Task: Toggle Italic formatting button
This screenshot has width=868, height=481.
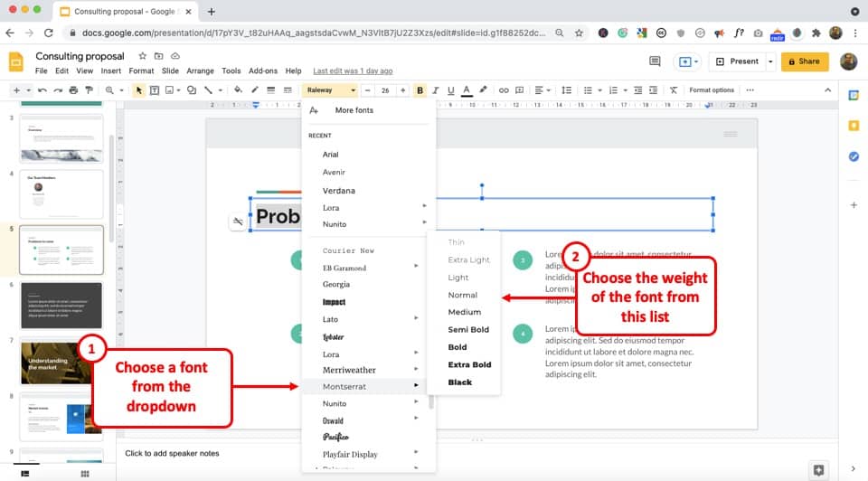Action: (436, 90)
